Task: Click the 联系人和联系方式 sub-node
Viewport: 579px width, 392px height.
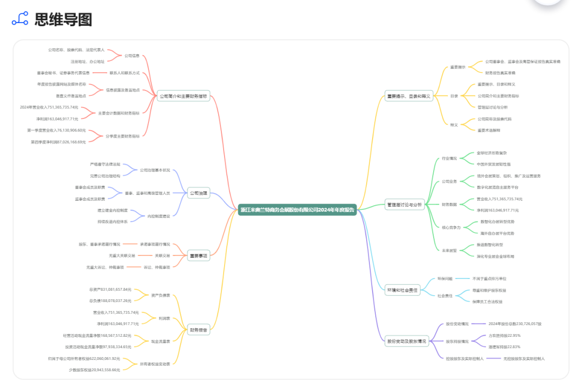Action: [x=124, y=73]
